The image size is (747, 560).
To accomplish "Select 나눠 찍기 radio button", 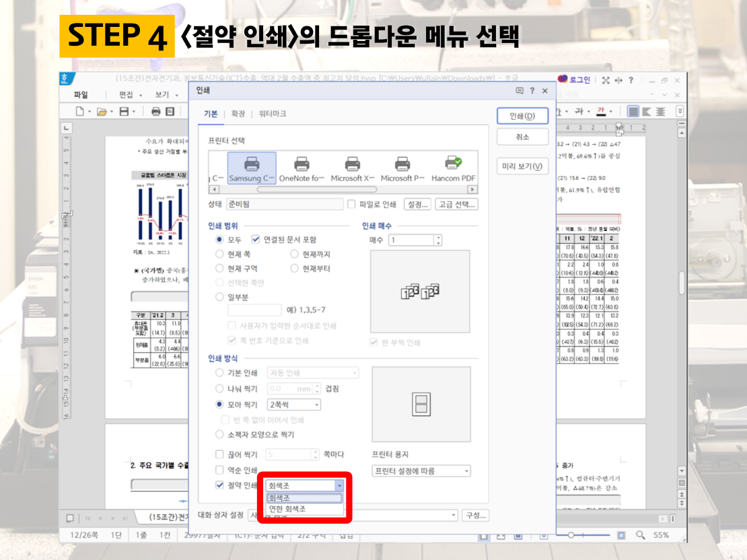I will pyautogui.click(x=219, y=388).
